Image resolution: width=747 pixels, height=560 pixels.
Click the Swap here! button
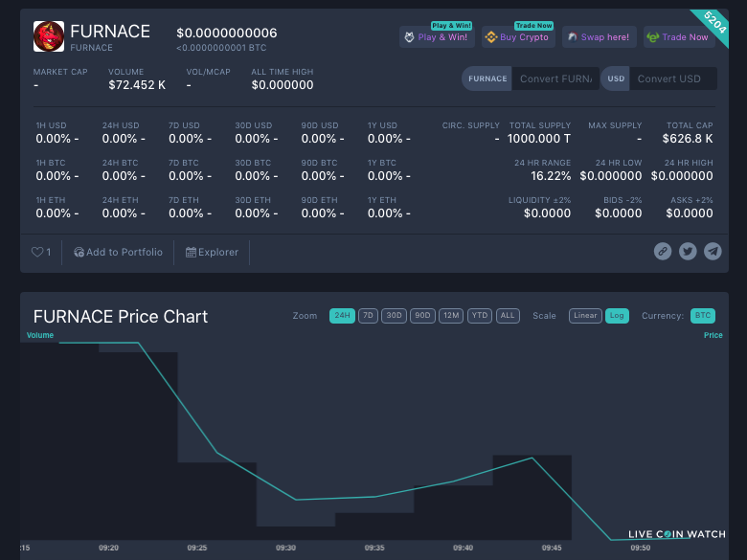click(600, 37)
